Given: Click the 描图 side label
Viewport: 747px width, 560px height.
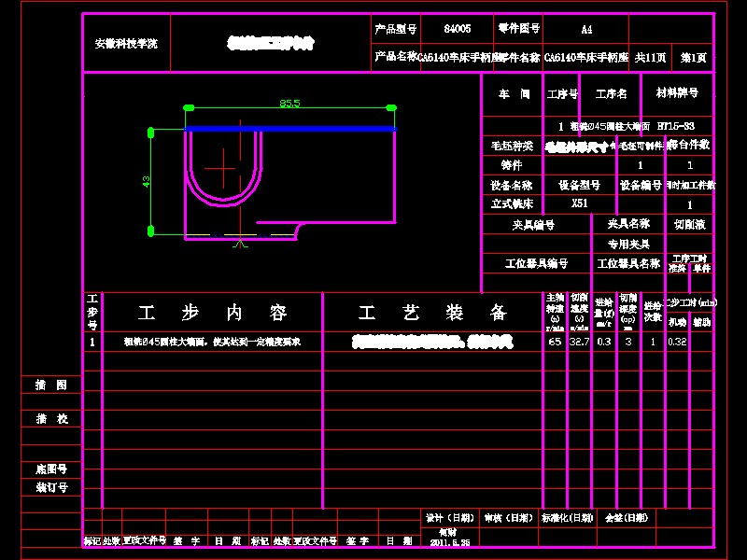Looking at the screenshot, I should click(51, 385).
